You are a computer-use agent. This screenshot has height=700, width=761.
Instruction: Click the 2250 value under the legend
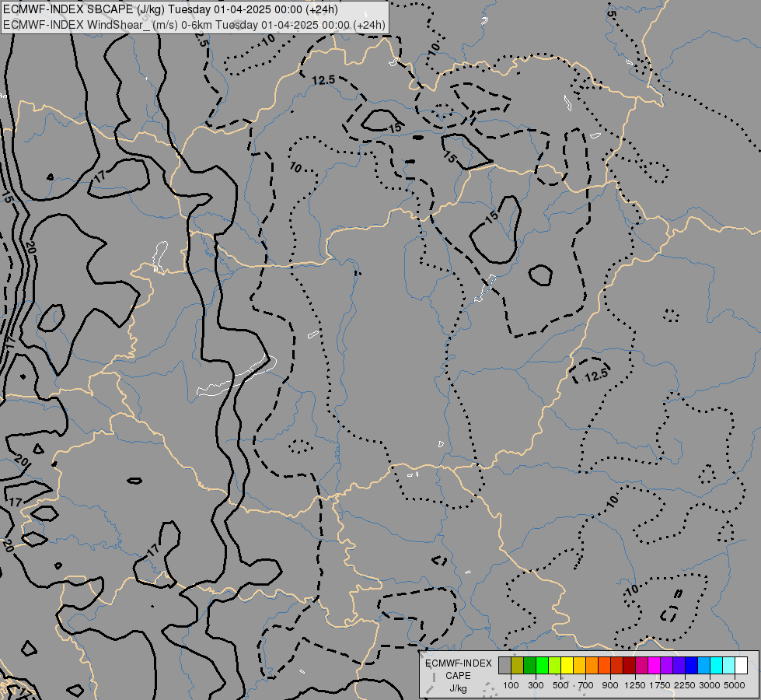tap(685, 685)
